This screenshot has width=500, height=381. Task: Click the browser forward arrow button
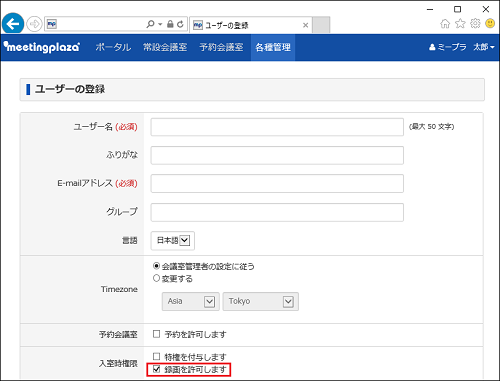[34, 24]
